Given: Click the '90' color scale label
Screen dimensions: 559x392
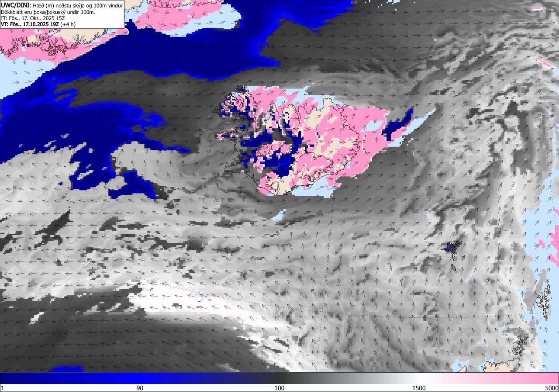Looking at the screenshot, I should [140, 388].
